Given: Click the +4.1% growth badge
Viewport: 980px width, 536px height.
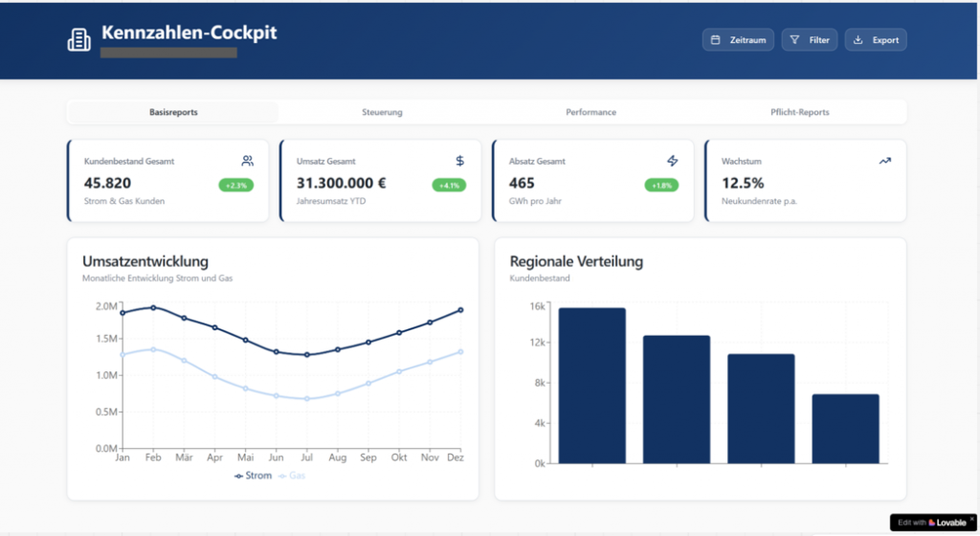Looking at the screenshot, I should pos(447,185).
